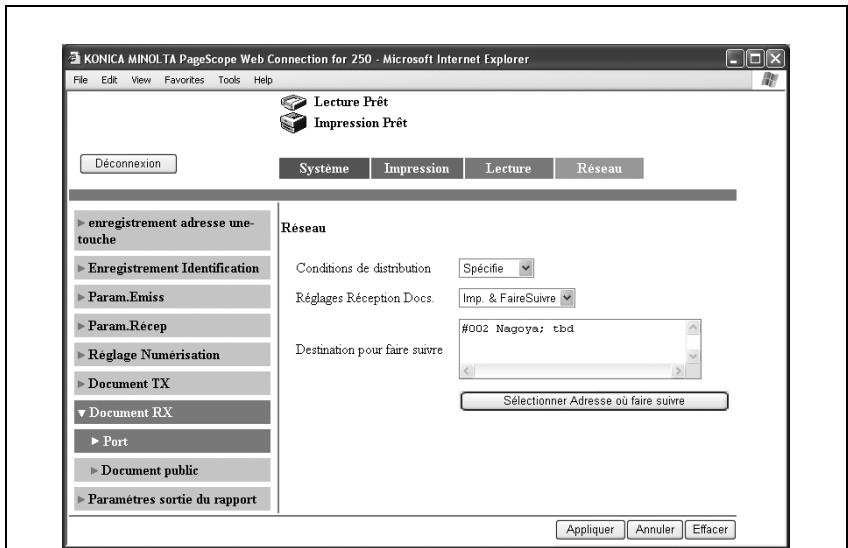This screenshot has height=548, width=848.
Task: Click the Déconnexion button
Action: pos(128,164)
